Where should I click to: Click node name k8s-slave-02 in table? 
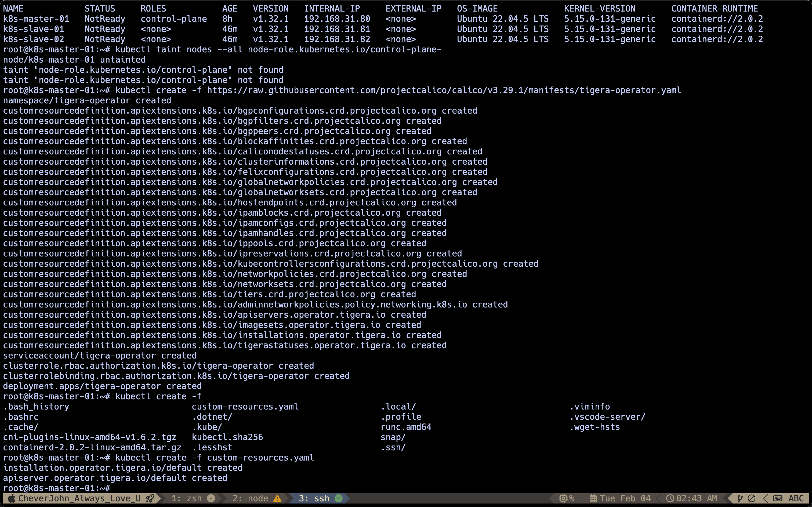tap(34, 39)
